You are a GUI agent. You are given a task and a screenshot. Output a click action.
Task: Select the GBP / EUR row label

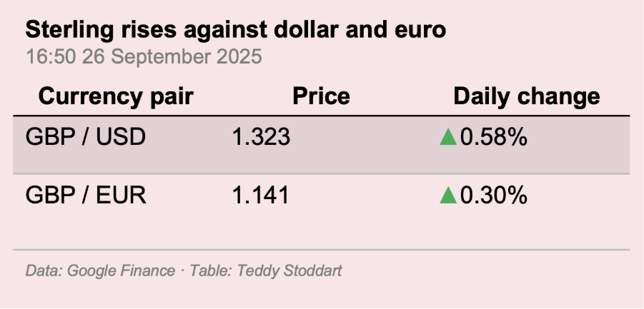coord(86,195)
